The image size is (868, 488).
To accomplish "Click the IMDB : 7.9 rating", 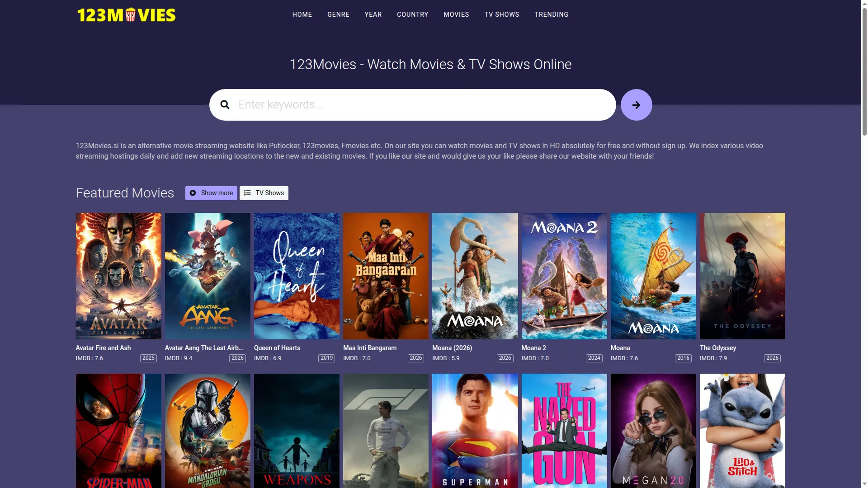I will (x=713, y=358).
